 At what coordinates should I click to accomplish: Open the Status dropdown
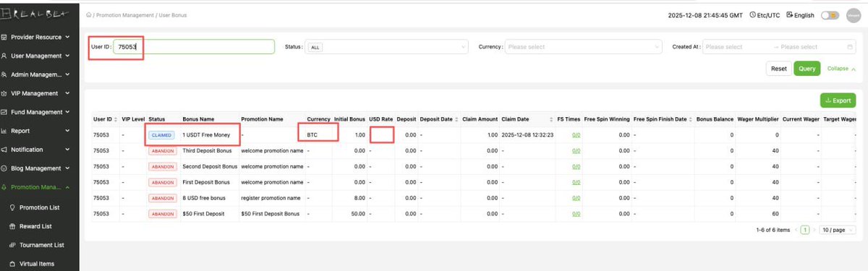point(387,47)
